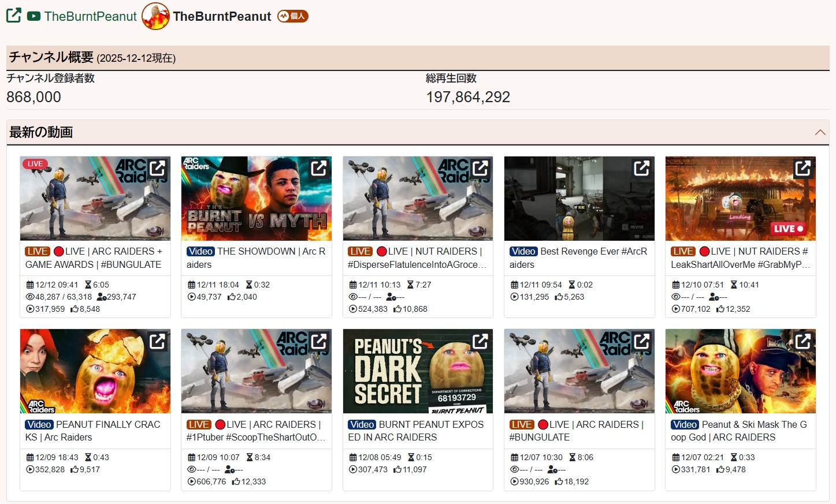Click the like count 12,352
The width and height of the screenshot is (836, 504).
point(738,309)
